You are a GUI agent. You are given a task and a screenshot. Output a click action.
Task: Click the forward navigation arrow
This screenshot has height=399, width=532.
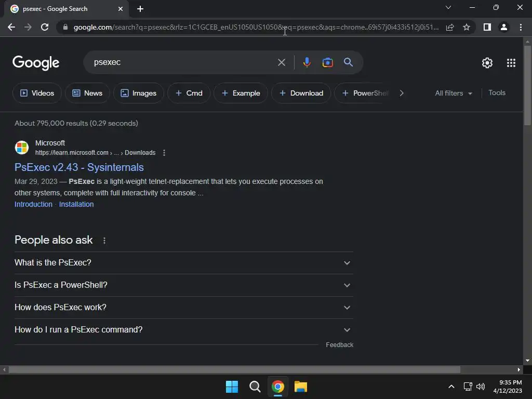tap(28, 27)
